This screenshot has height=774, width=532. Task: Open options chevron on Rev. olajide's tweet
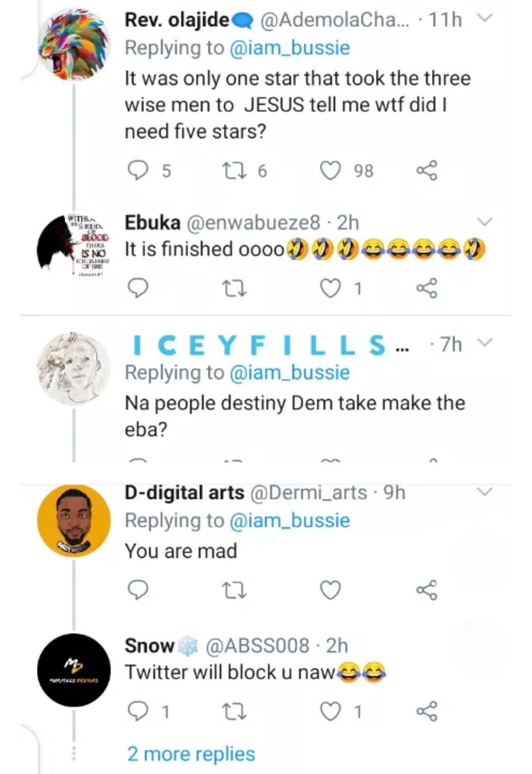pyautogui.click(x=485, y=18)
